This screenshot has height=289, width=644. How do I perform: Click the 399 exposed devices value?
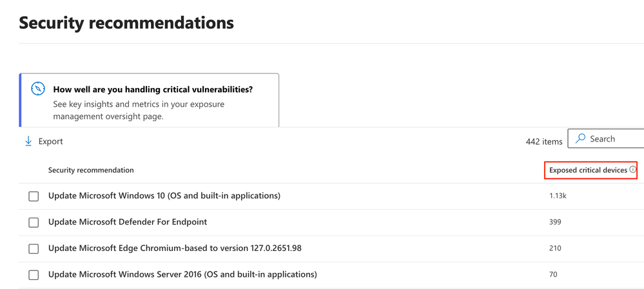(555, 222)
